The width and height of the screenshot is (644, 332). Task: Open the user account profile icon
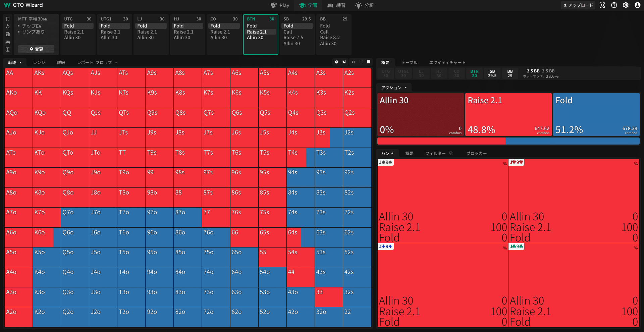(638, 5)
